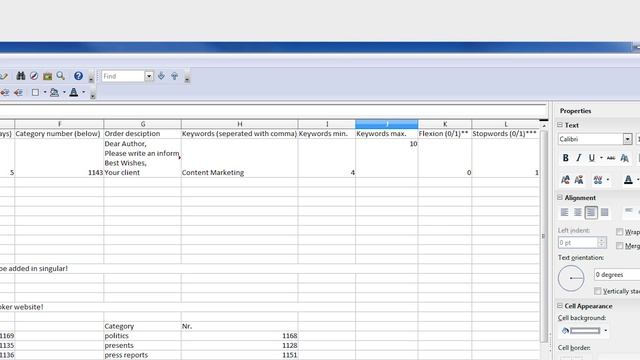Collapse the Text section in Properties
Image resolution: width=640 pixels, height=360 pixels.
(x=560, y=125)
